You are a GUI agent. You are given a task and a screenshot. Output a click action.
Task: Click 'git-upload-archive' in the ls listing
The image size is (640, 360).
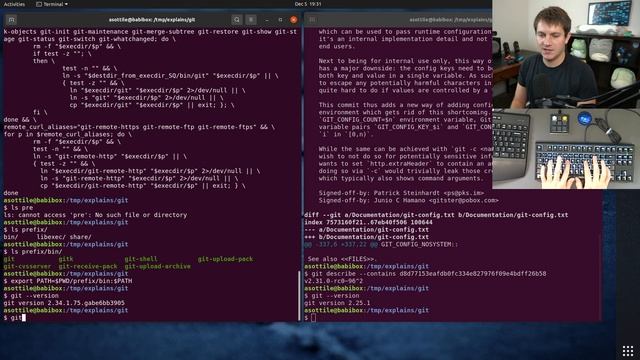point(158,266)
